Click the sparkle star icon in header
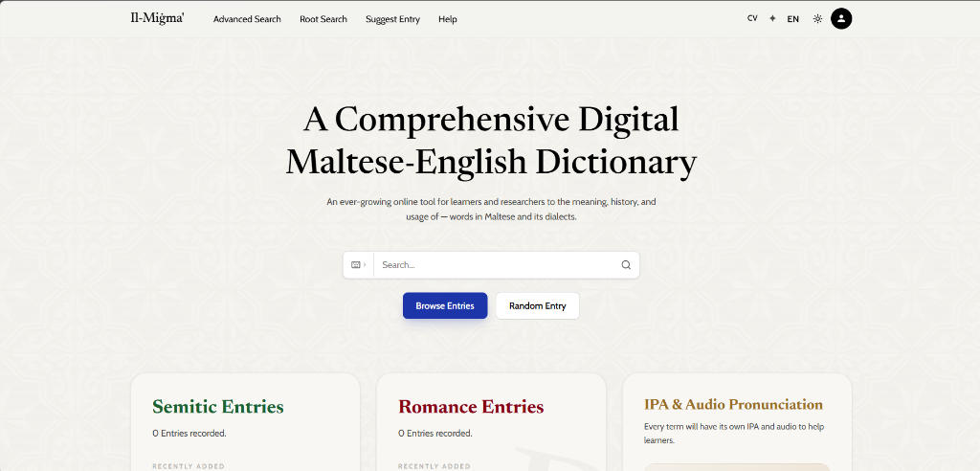Viewport: 980px width, 471px height. coord(772,19)
